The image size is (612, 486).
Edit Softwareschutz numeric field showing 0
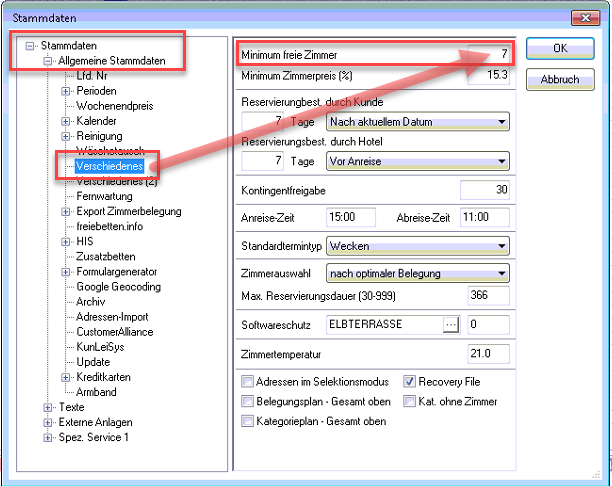[489, 325]
